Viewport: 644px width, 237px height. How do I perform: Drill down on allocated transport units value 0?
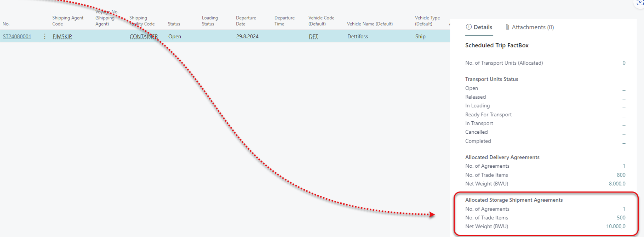[624, 63]
